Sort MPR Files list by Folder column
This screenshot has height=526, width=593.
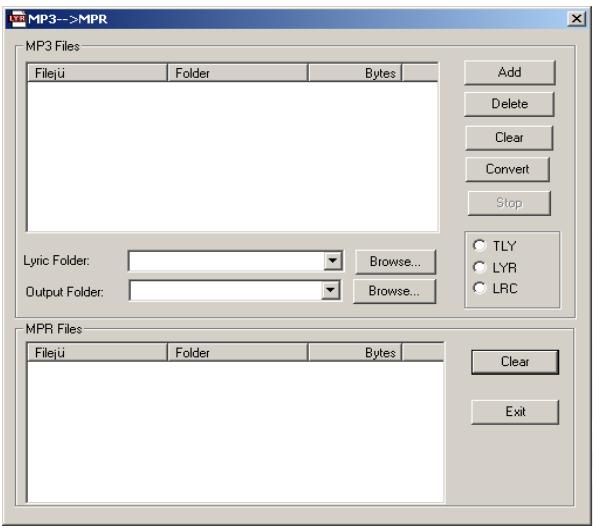238,352
